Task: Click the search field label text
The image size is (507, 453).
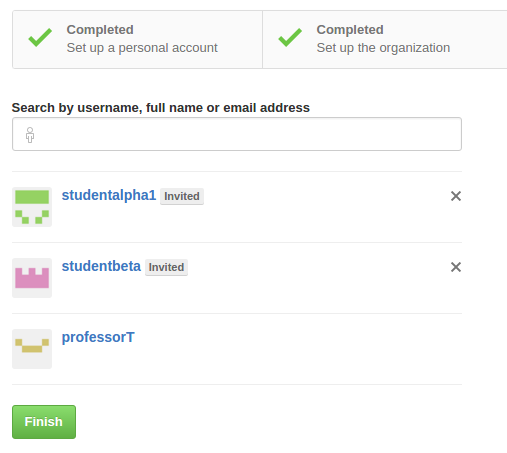Action: click(161, 108)
